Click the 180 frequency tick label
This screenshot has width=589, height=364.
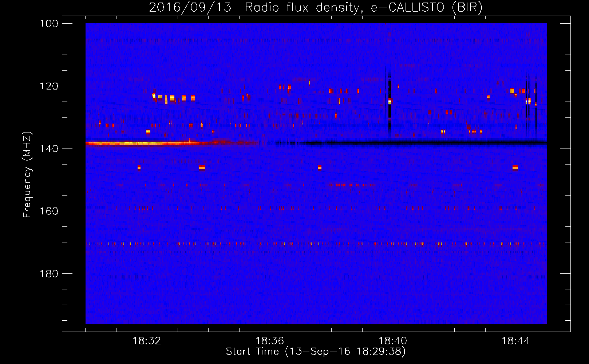pos(49,274)
